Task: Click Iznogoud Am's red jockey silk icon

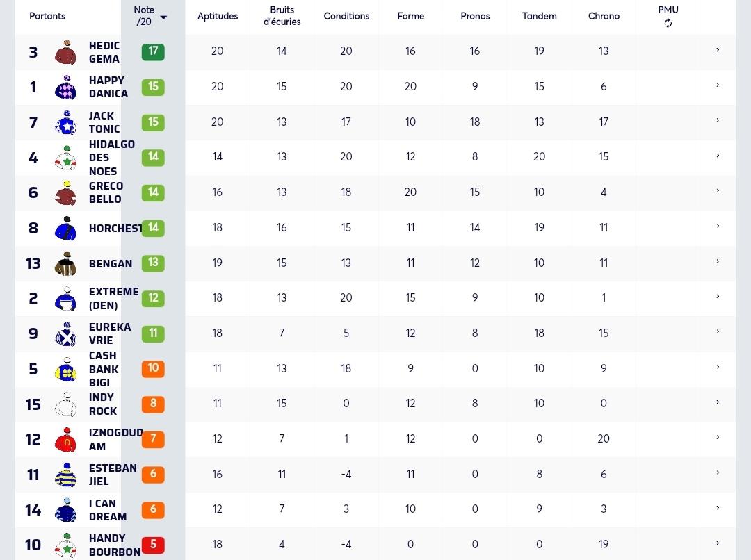Action: point(65,439)
